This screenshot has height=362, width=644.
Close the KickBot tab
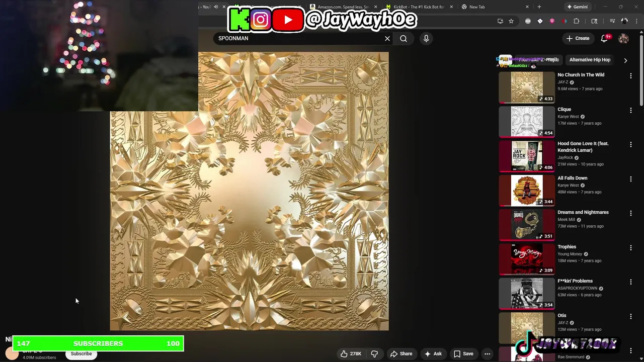click(x=451, y=7)
